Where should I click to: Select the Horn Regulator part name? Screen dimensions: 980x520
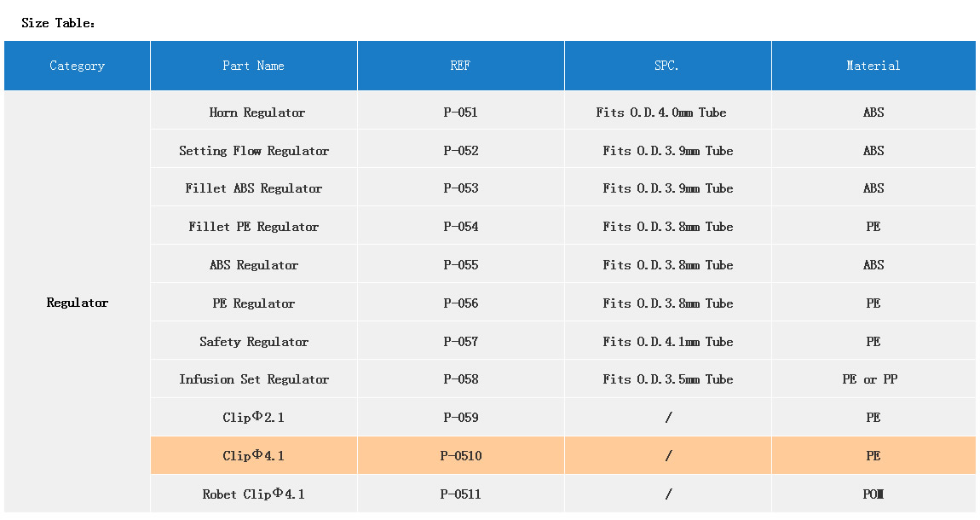click(257, 113)
